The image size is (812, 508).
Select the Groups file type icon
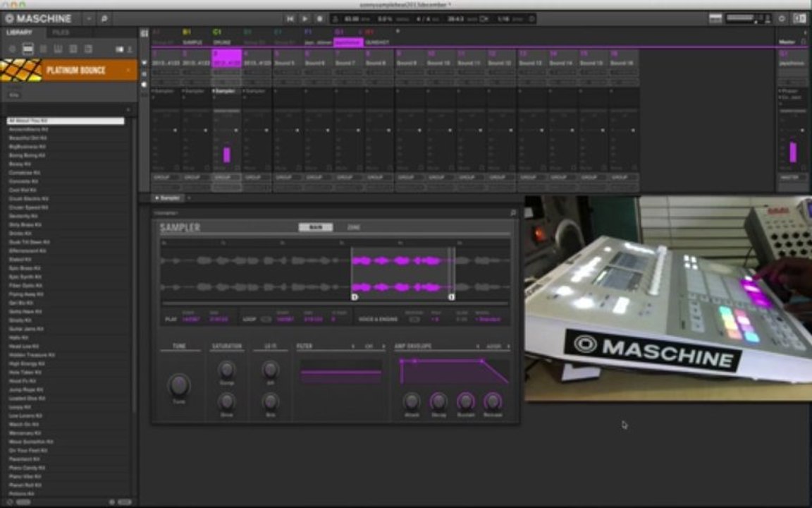[x=28, y=49]
